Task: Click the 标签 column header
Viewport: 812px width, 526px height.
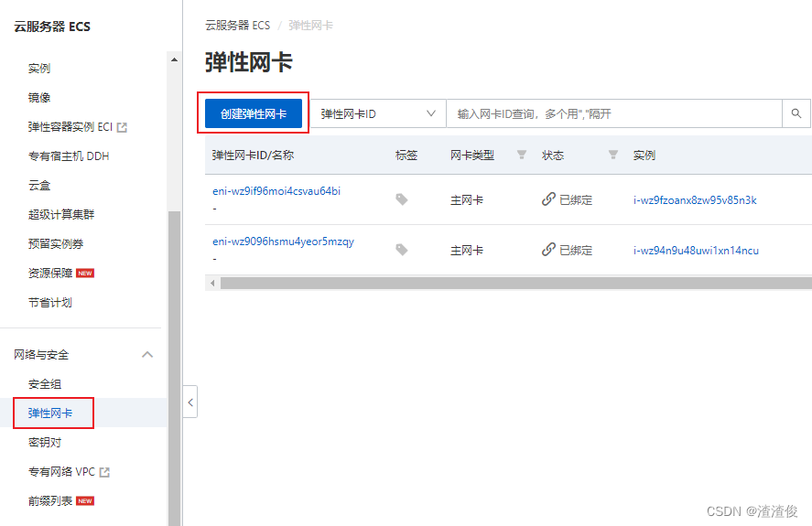Action: coord(406,156)
